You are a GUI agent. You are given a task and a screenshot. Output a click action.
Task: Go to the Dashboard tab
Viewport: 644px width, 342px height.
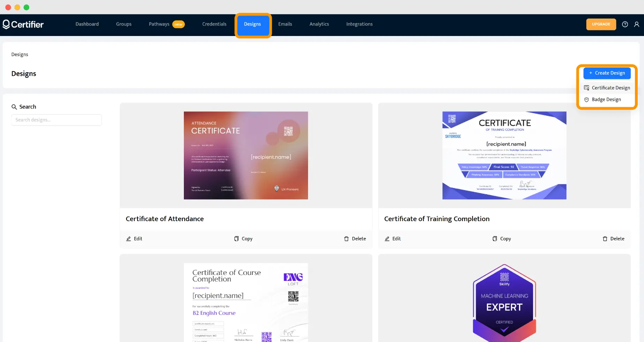click(87, 24)
